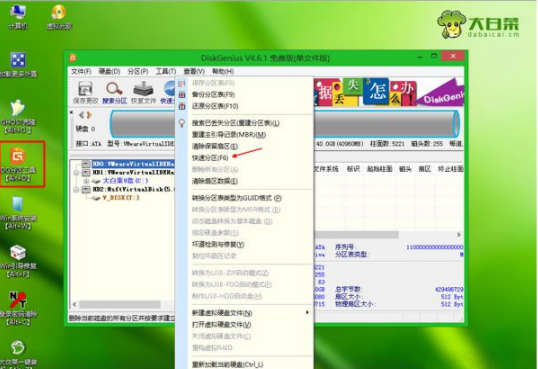Click the 保存更改 toolbar icon
The height and width of the screenshot is (369, 538).
tap(85, 92)
